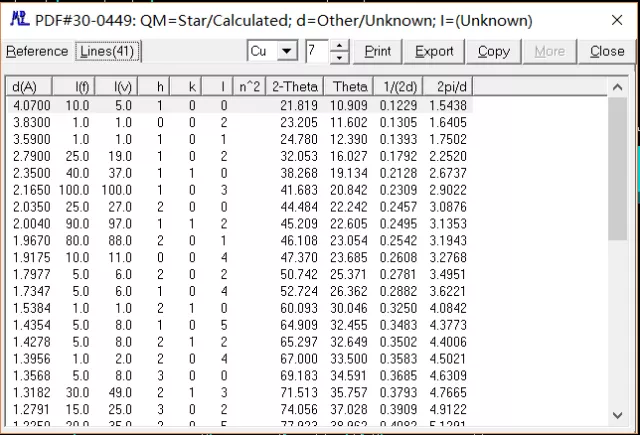
Task: Switch to the Reference tab
Action: click(37, 51)
